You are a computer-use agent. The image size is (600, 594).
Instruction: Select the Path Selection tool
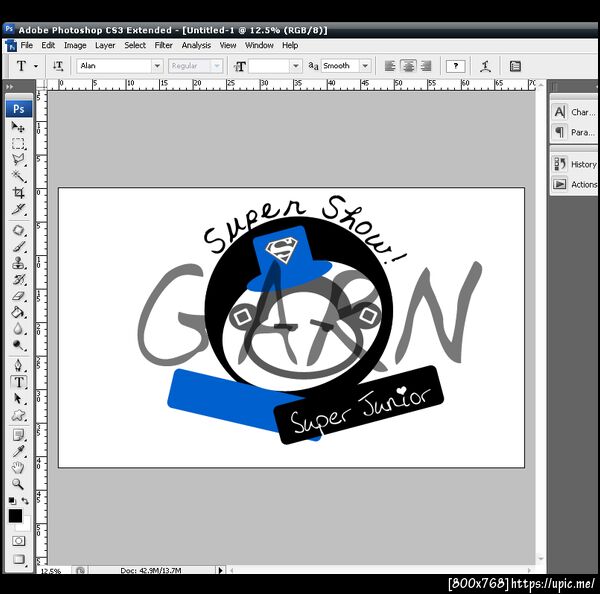[x=18, y=398]
